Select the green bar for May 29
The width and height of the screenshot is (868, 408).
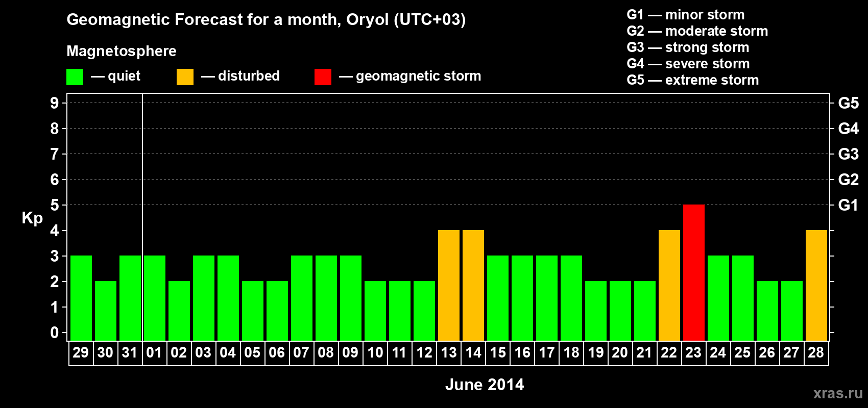[x=81, y=298]
